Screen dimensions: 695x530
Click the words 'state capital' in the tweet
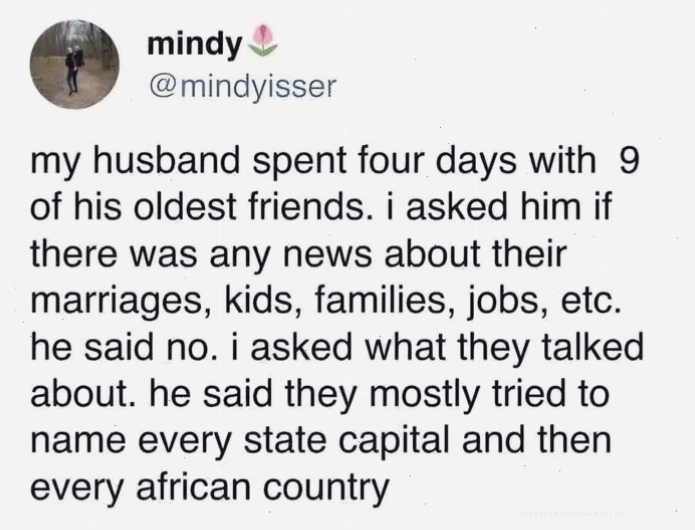point(349,442)
